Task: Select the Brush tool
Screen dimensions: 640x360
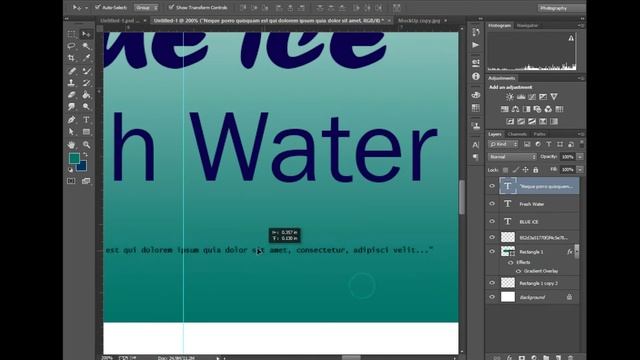Action: pyautogui.click(x=86, y=71)
